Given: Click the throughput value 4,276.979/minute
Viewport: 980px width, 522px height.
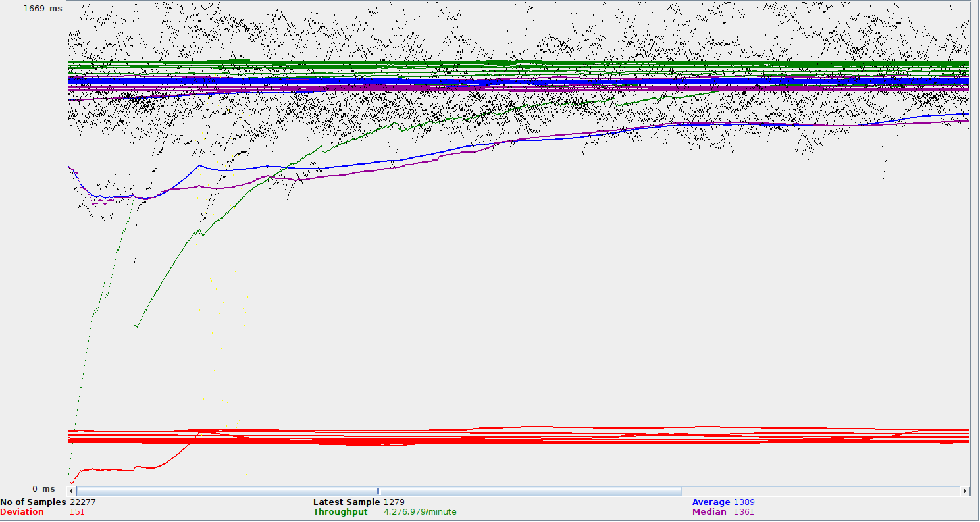Looking at the screenshot, I should [420, 512].
